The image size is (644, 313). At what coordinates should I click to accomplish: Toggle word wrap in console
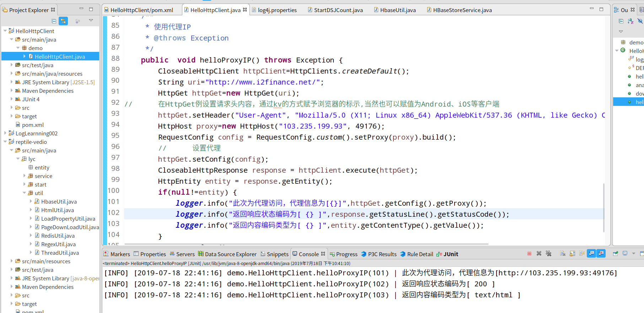coord(582,254)
